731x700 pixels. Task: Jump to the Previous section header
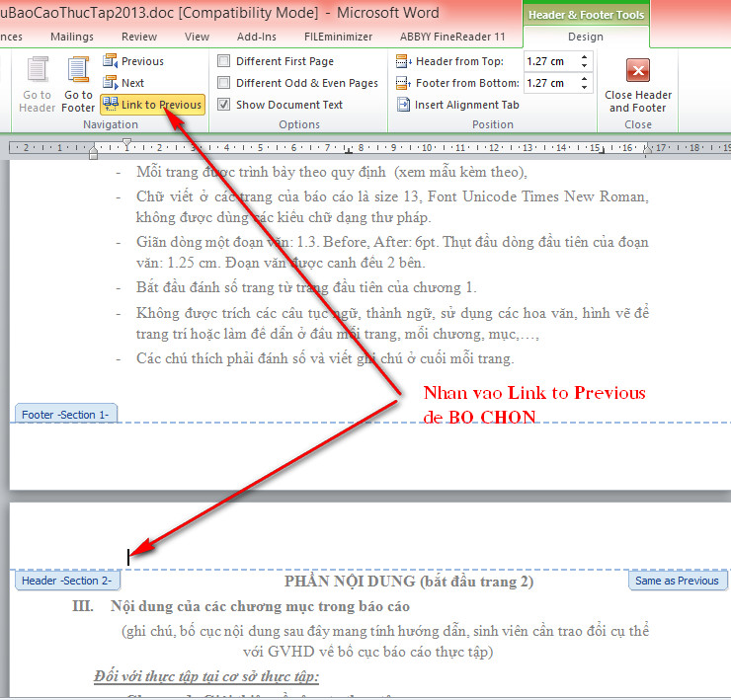point(133,61)
